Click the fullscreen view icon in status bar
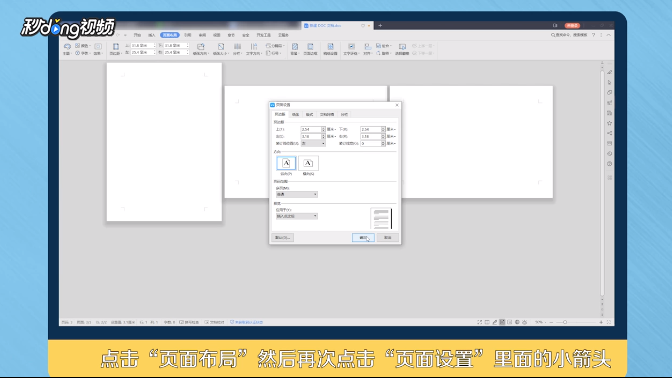The width and height of the screenshot is (672, 378). pos(480,322)
